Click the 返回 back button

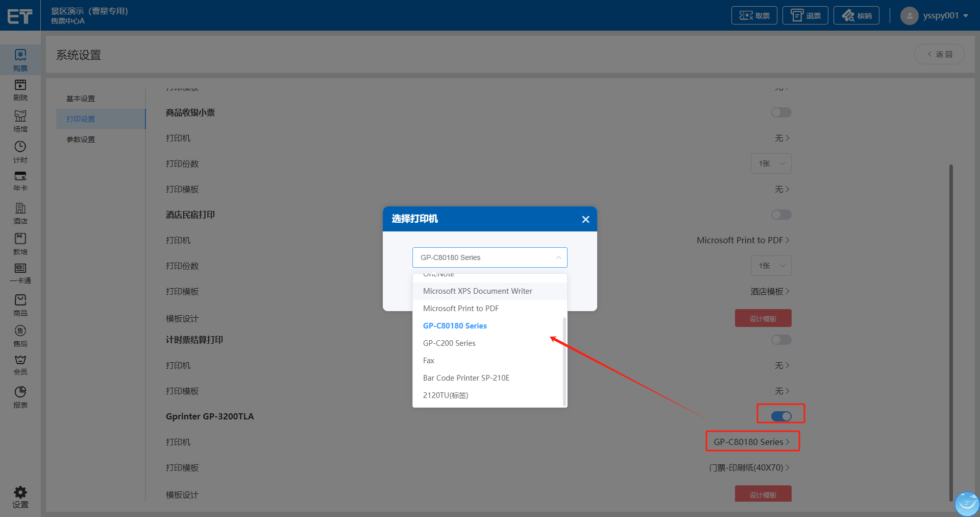pos(939,54)
